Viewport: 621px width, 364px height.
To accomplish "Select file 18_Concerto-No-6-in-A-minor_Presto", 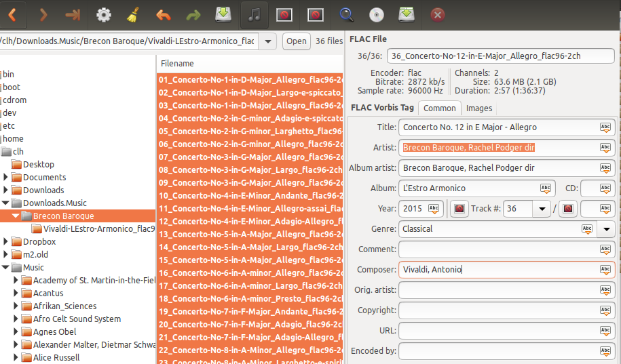I will [250, 298].
